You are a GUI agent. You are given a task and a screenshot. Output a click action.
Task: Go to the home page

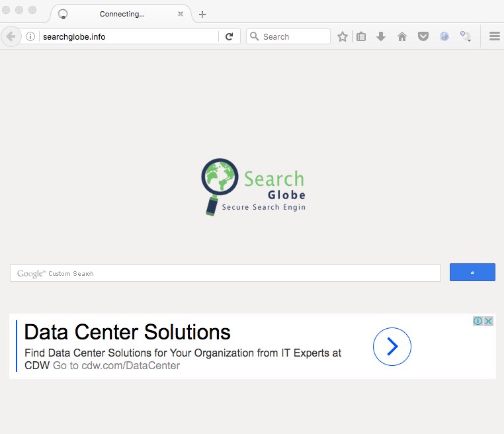[401, 37]
